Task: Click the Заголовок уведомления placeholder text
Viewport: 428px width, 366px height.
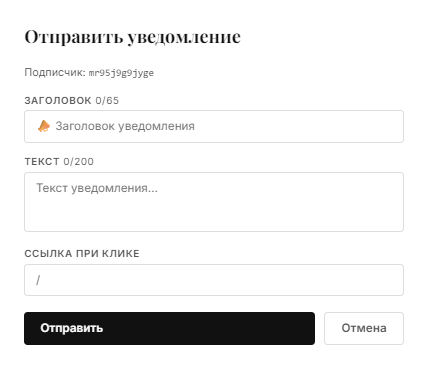Action: (125, 126)
